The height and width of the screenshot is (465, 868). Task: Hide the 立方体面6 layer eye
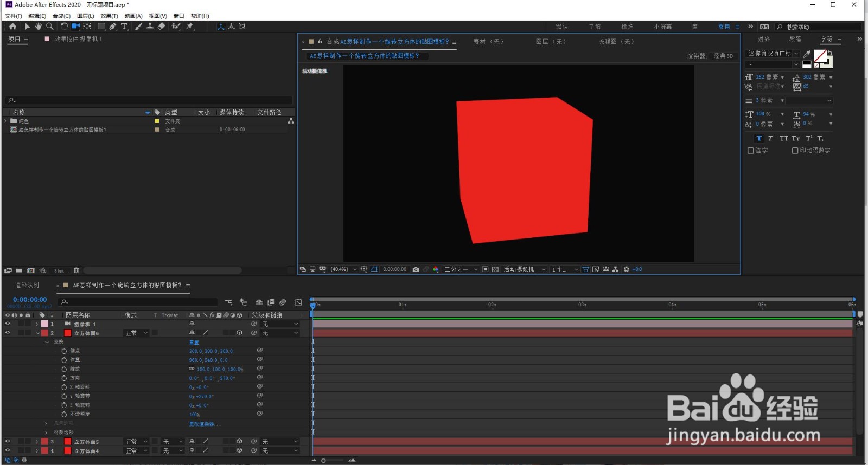[8, 333]
